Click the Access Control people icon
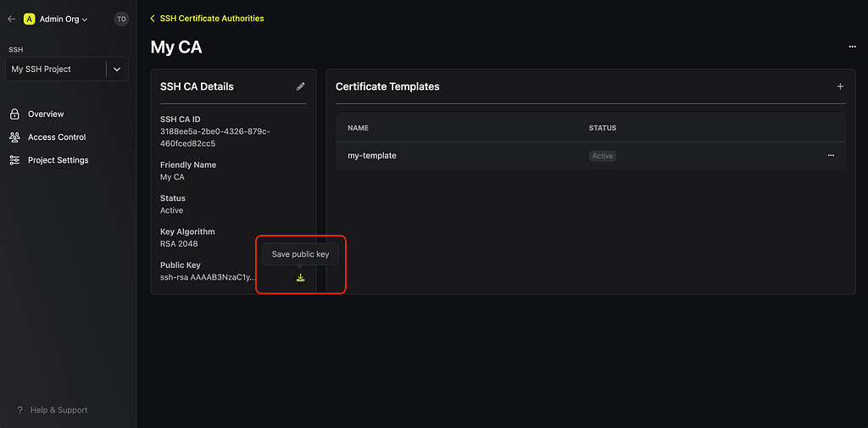This screenshot has width=868, height=428. (x=15, y=136)
